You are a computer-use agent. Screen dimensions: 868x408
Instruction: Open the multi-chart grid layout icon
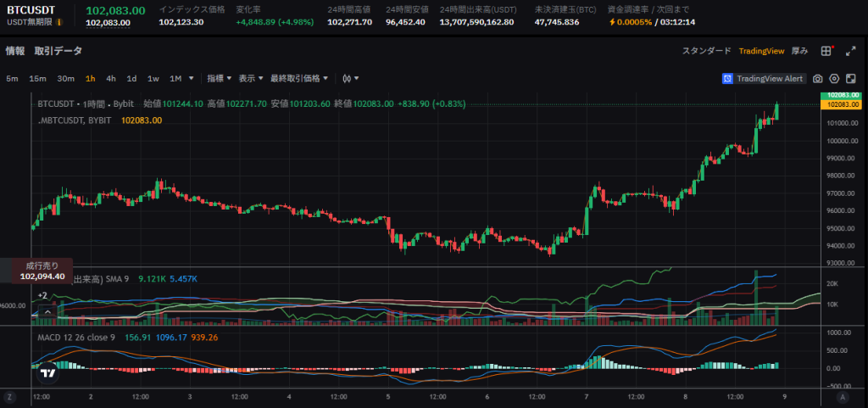click(x=826, y=51)
